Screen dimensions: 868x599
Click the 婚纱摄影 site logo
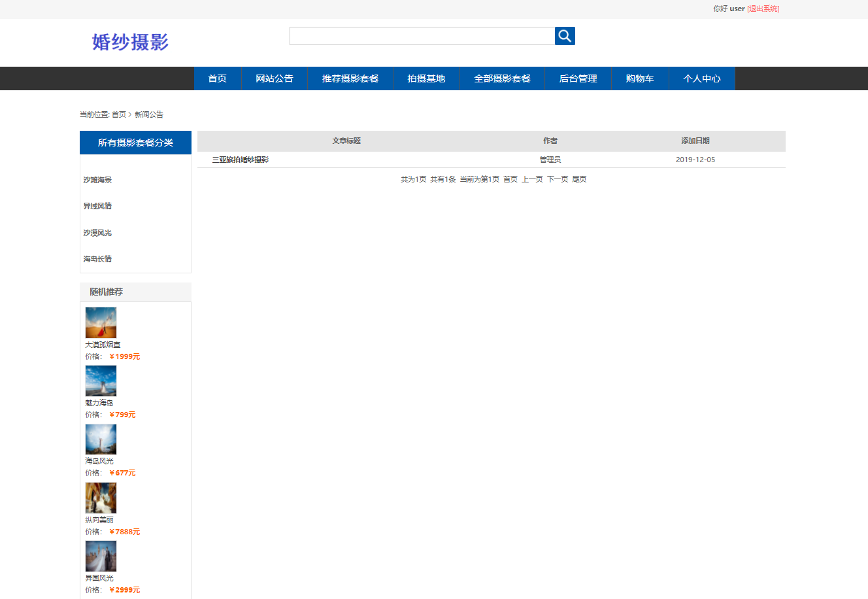pos(130,42)
